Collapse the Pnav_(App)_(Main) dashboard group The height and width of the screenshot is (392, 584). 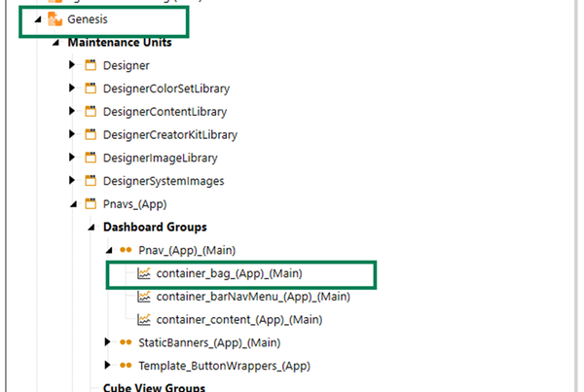pyautogui.click(x=107, y=250)
